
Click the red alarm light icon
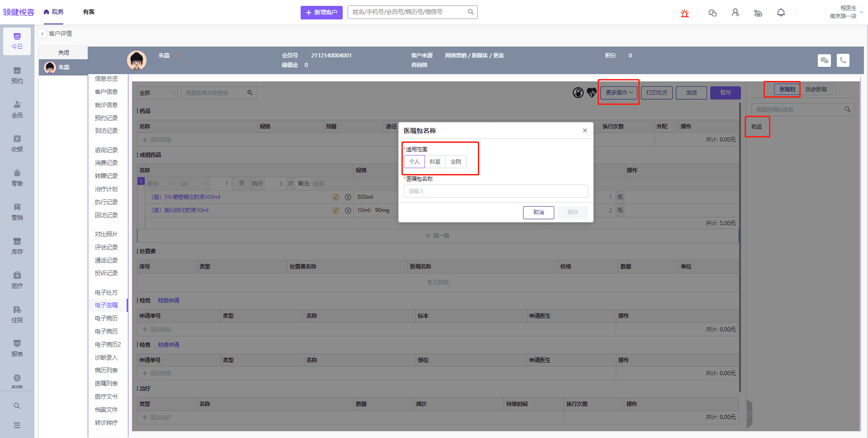(x=684, y=13)
